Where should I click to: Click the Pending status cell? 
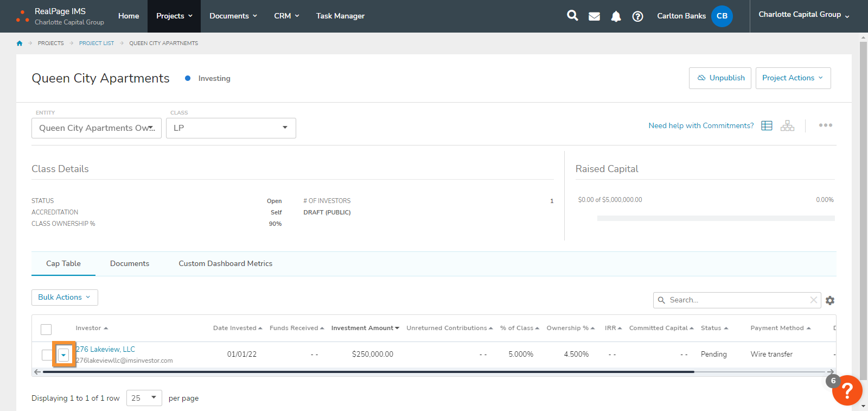(713, 355)
